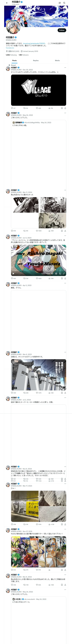Expand options for Jun 5, 2023 post
72x644 pixels.
pyautogui.click(x=65, y=235)
